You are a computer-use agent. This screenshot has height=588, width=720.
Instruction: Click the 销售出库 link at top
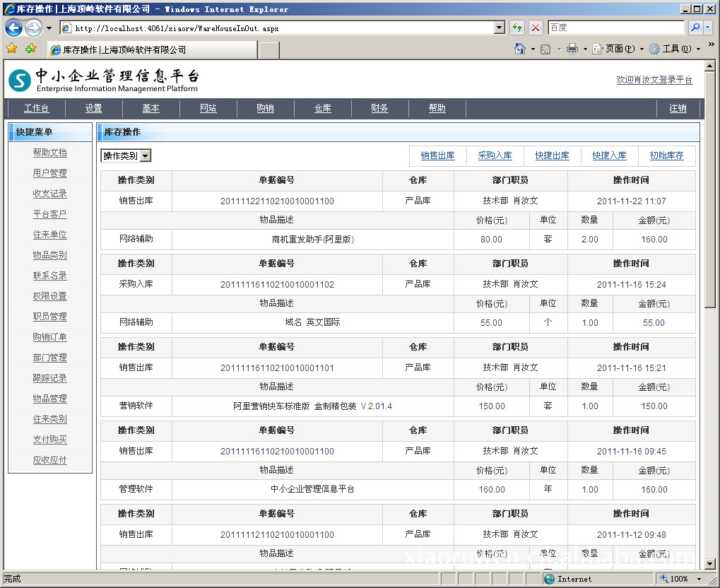pyautogui.click(x=438, y=155)
